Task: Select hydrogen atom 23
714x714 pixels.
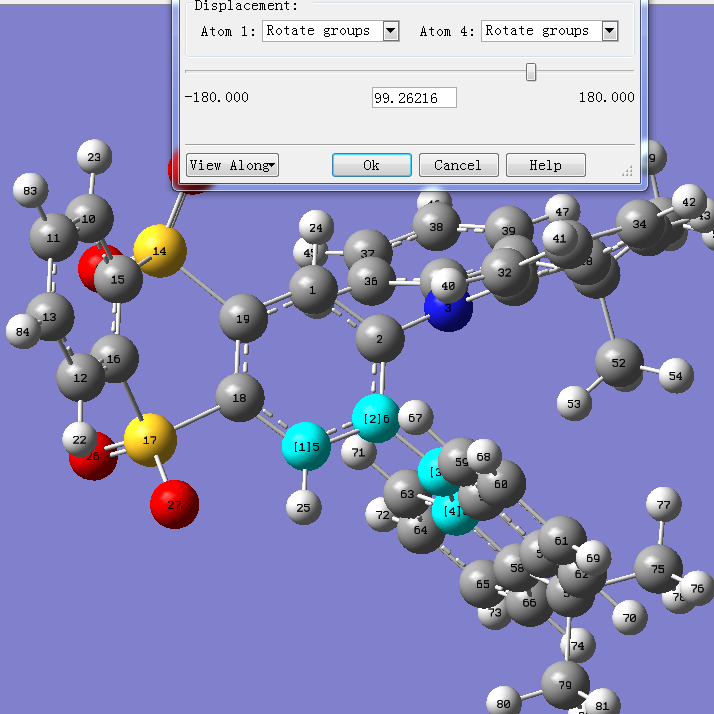Action: [94, 157]
